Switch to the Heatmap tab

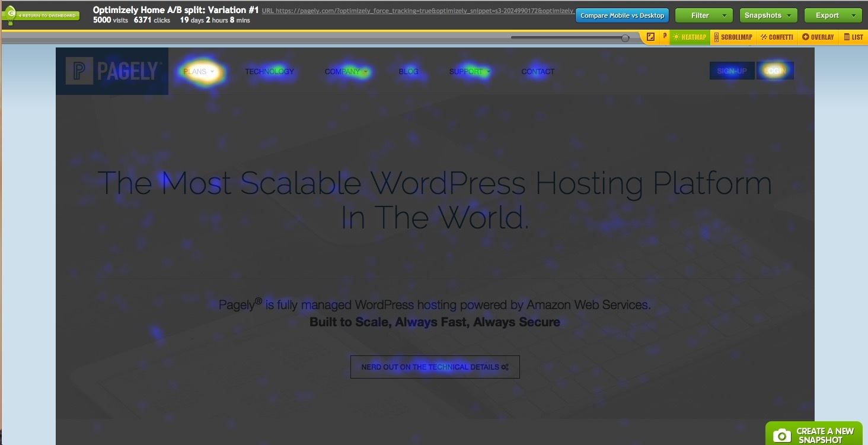(x=690, y=37)
